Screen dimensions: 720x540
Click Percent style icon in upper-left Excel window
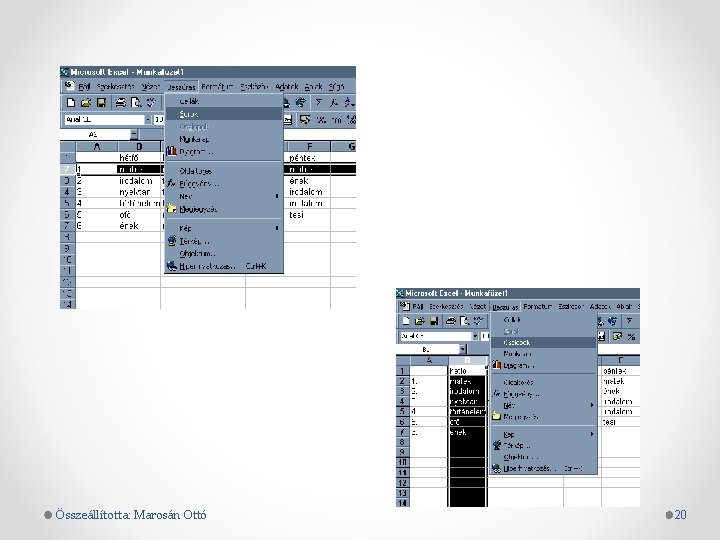point(321,120)
